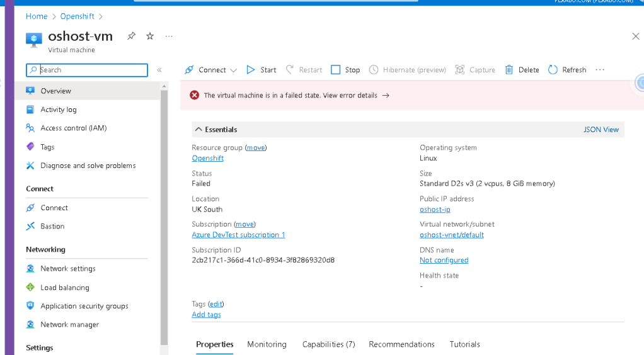644x355 pixels.
Task: Click Not configured DNS name link
Action: pyautogui.click(x=444, y=260)
